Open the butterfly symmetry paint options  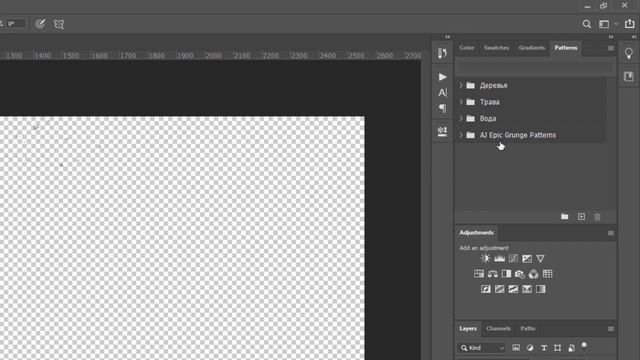point(59,24)
